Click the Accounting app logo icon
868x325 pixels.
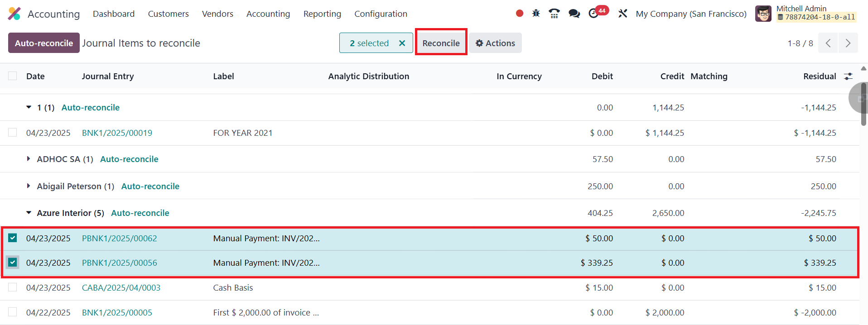pos(14,14)
